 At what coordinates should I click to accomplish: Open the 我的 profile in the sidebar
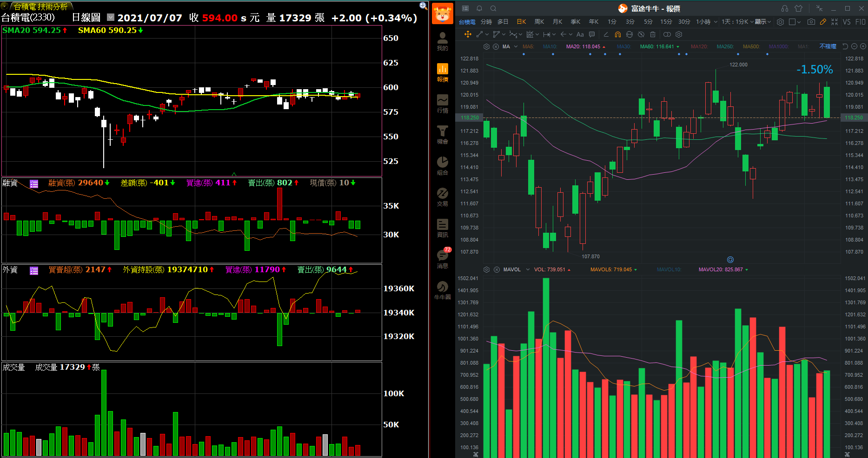443,41
